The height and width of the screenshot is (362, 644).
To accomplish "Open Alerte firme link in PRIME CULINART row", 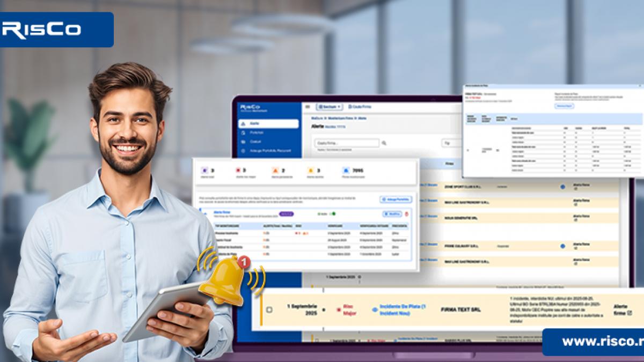I will click(582, 246).
